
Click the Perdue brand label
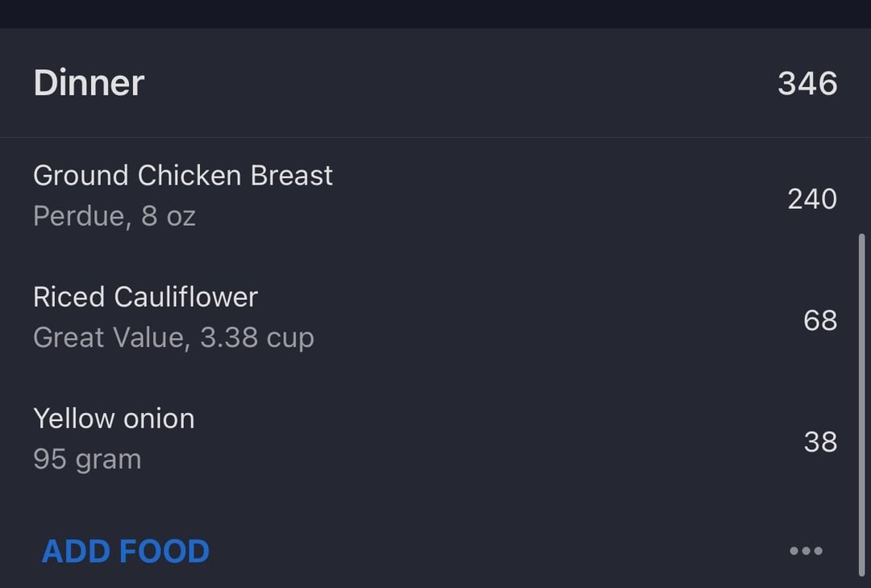77,216
